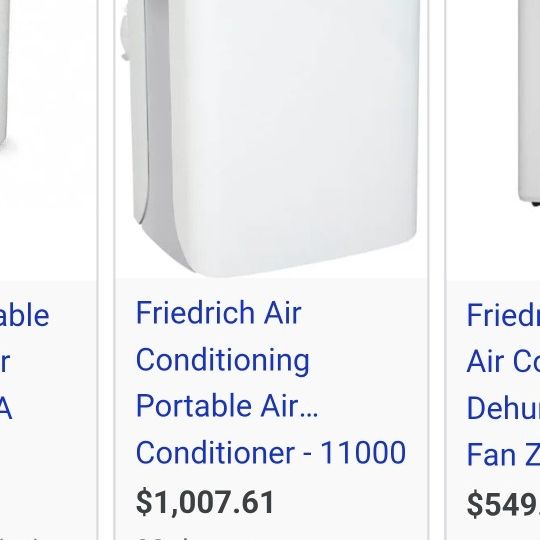This screenshot has width=540, height=540.
Task: Open the right card's partial "Fried" title
Action: [x=503, y=315]
